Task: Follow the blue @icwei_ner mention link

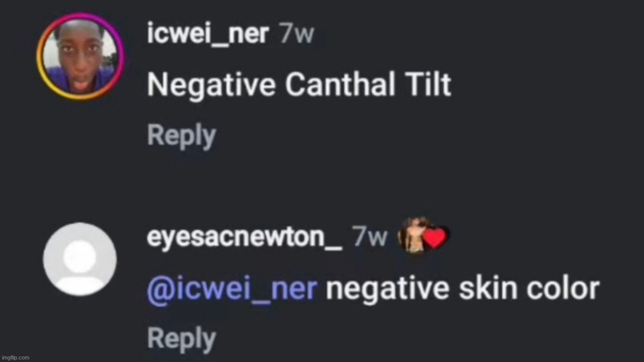Action: 232,290
